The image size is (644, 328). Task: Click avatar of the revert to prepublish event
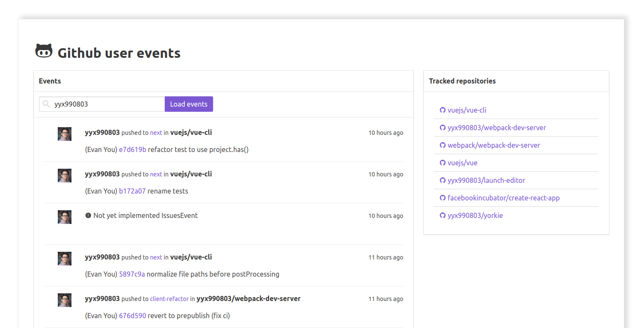tap(65, 300)
